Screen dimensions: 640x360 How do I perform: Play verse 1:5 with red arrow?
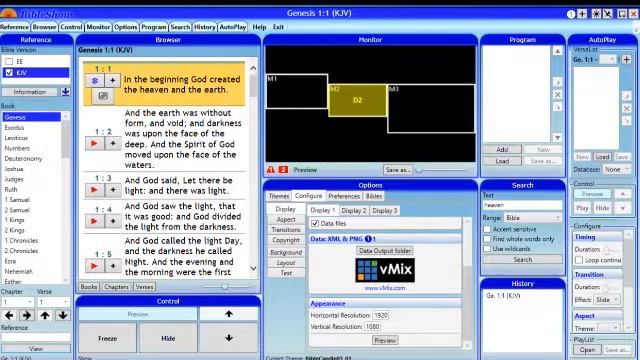tap(94, 266)
